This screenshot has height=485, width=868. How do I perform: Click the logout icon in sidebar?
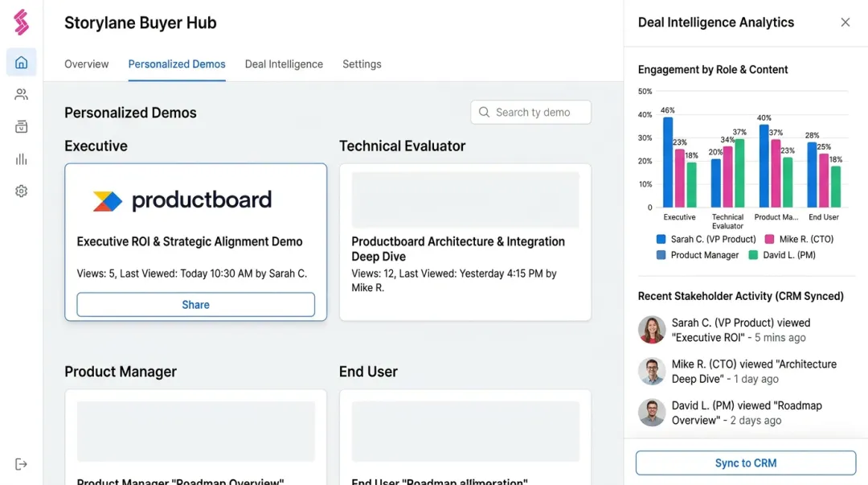click(x=21, y=465)
